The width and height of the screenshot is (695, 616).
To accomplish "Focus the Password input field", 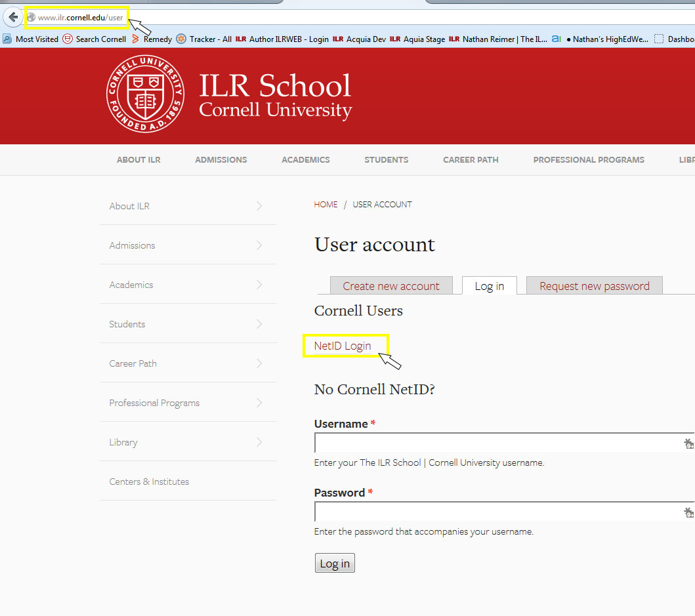I will (x=505, y=512).
